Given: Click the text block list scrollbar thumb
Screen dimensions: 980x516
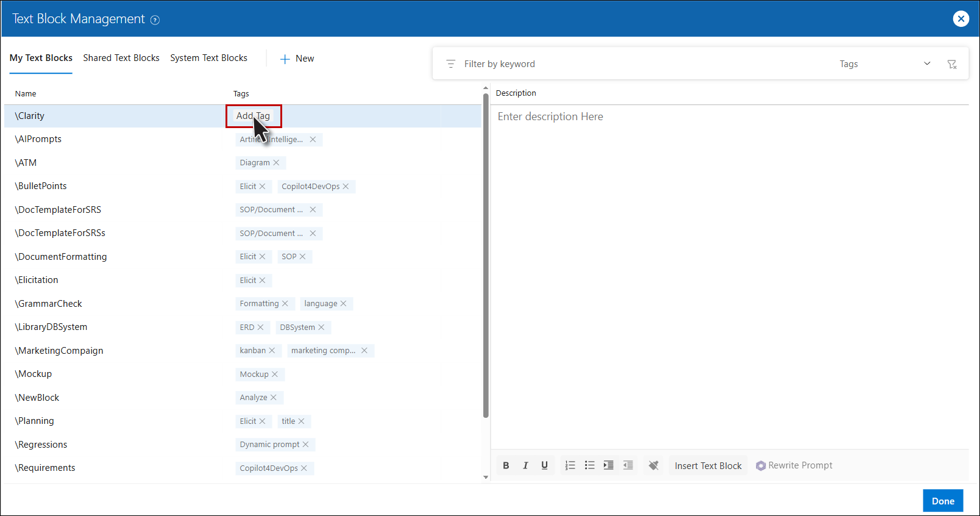Looking at the screenshot, I should (486, 256).
